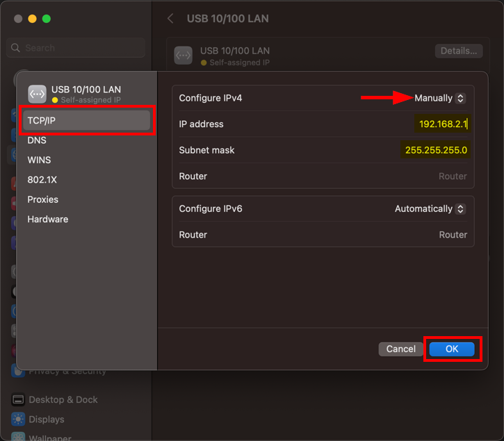Image resolution: width=504 pixels, height=441 pixels.
Task: Open Displays in the settings sidebar
Action: pyautogui.click(x=47, y=419)
